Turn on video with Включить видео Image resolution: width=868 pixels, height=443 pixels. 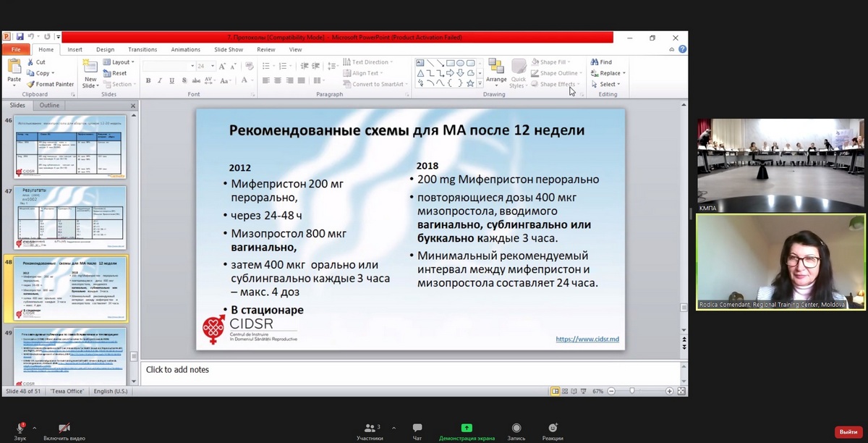point(64,428)
